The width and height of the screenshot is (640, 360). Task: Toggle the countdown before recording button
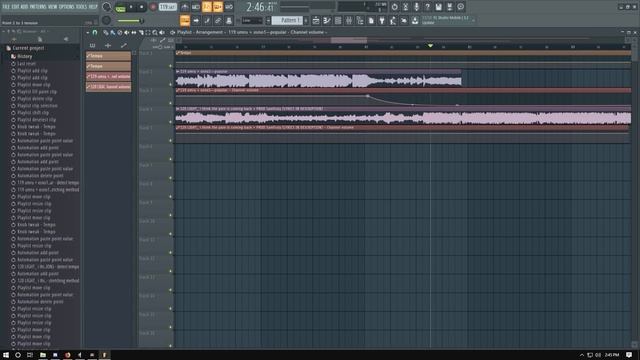(207, 7)
